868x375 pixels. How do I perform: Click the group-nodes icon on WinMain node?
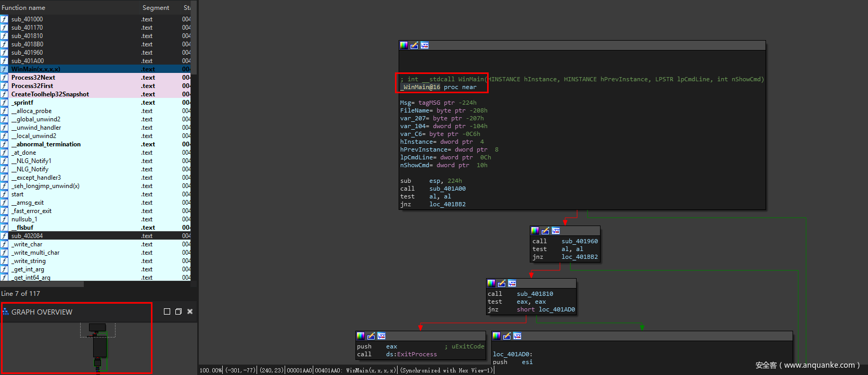(x=425, y=45)
